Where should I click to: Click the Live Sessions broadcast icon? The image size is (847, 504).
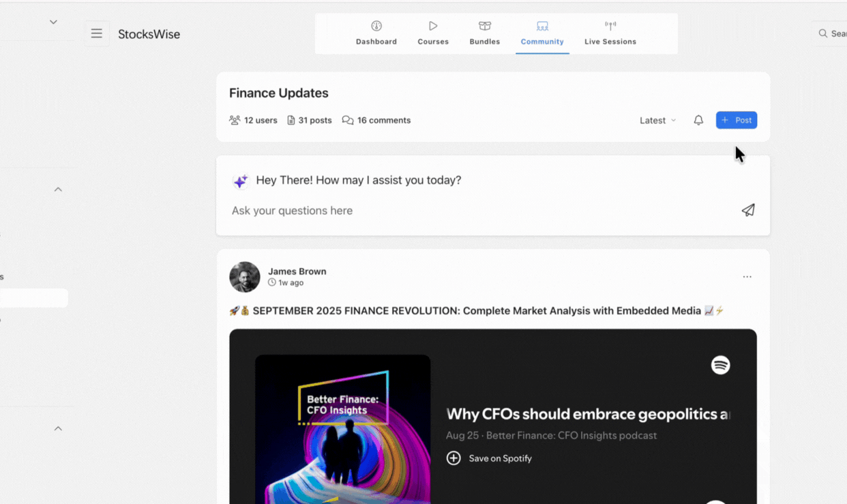point(610,26)
